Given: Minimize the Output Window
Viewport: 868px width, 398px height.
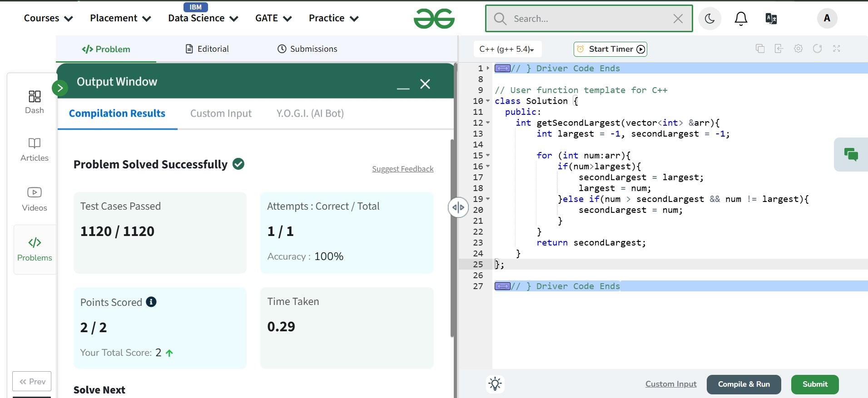Looking at the screenshot, I should [403, 88].
